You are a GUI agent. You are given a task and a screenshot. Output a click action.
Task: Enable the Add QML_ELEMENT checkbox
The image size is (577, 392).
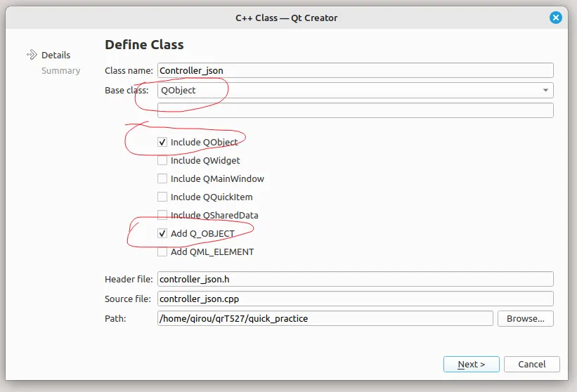tap(162, 252)
